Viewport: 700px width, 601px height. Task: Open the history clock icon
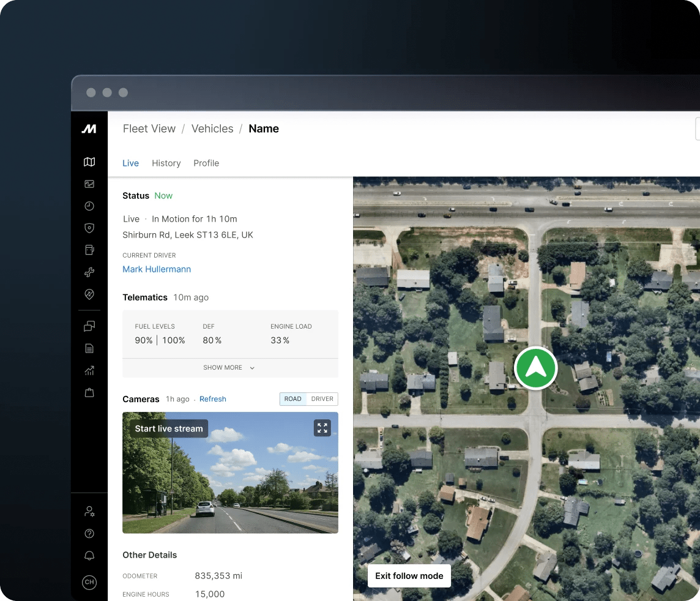click(89, 206)
